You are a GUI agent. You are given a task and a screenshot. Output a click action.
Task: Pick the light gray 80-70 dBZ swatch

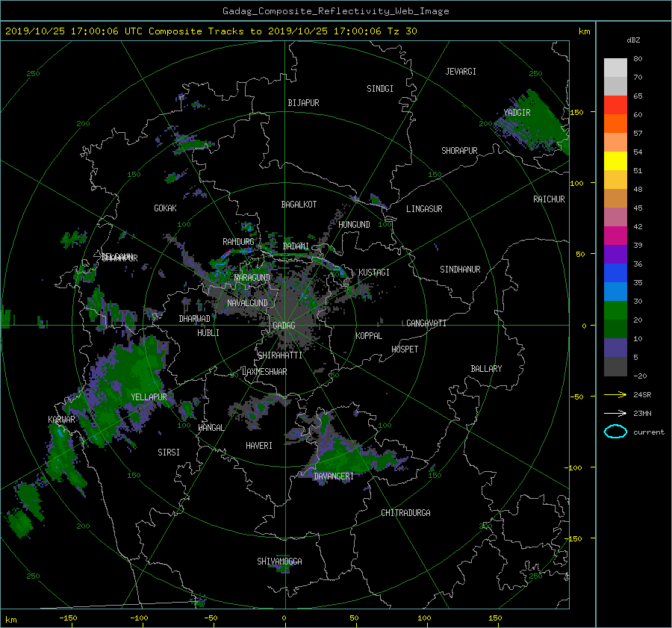(x=615, y=67)
